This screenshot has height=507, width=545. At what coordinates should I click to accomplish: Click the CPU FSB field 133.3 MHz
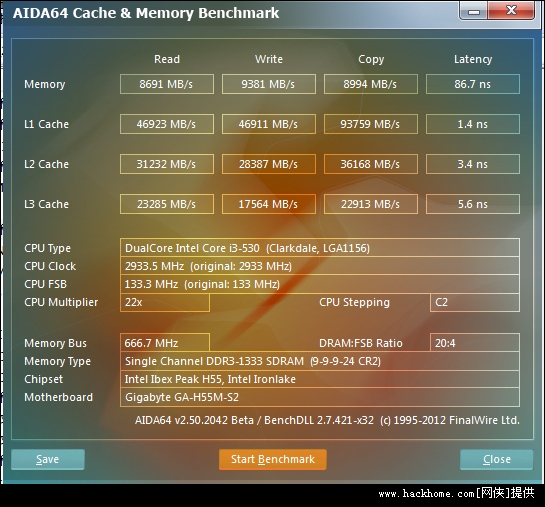pos(320,284)
